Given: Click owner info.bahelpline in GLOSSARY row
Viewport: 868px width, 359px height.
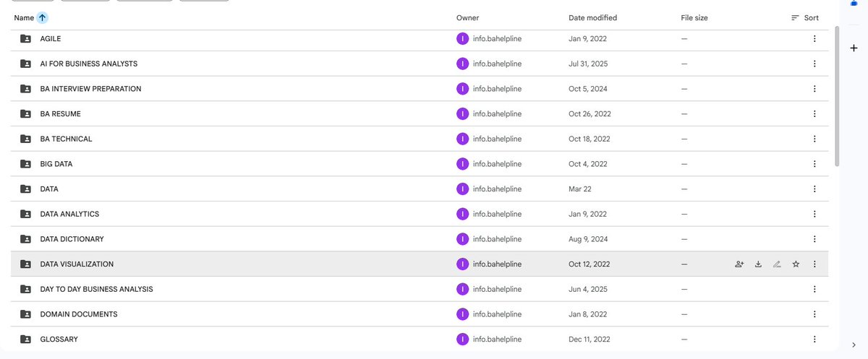Looking at the screenshot, I should click(497, 339).
